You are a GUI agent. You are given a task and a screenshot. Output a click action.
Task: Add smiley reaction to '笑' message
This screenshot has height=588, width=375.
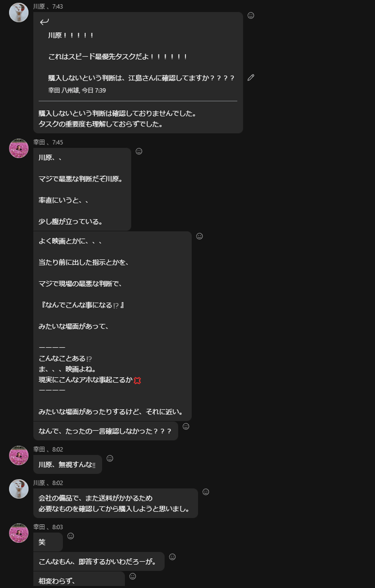tap(71, 536)
